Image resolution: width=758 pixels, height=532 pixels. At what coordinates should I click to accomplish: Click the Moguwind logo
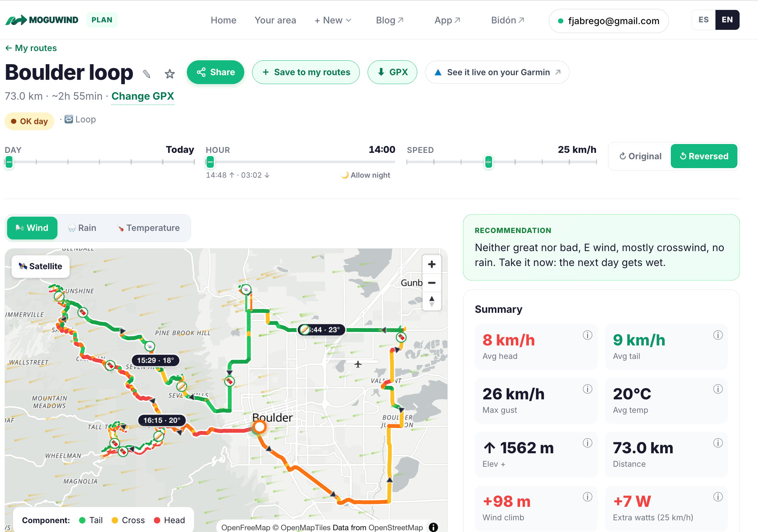42,20
